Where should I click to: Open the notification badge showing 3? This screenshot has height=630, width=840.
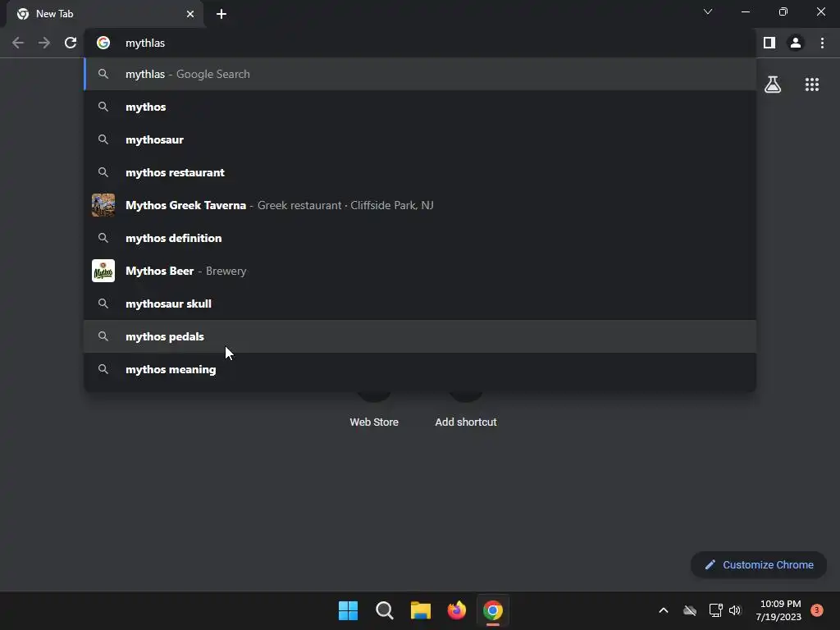tap(817, 610)
